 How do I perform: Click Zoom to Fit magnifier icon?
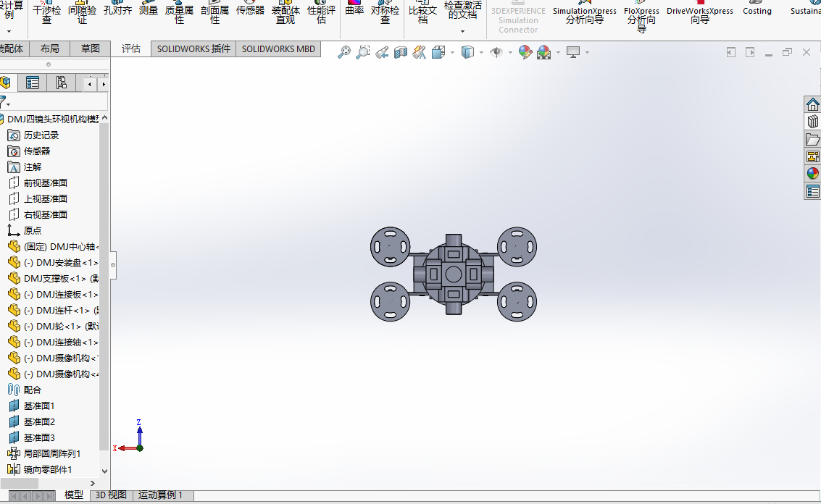pyautogui.click(x=344, y=52)
